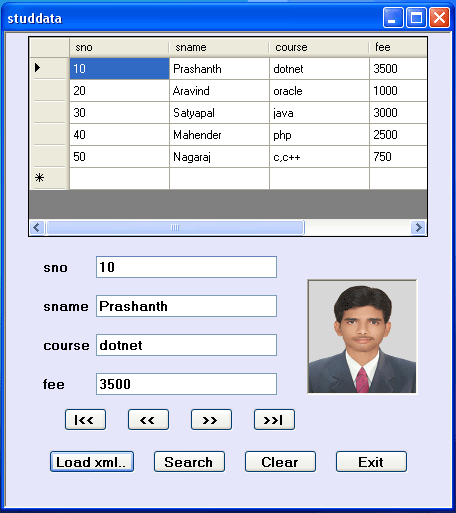Go to previous record with << button
456x513 pixels.
(148, 420)
